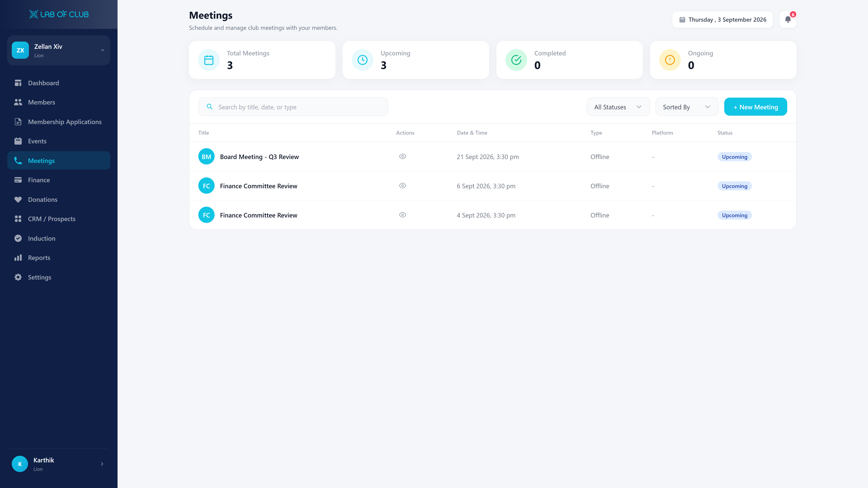868x488 pixels.
Task: Click the K avatar for Karthik
Action: tap(20, 464)
